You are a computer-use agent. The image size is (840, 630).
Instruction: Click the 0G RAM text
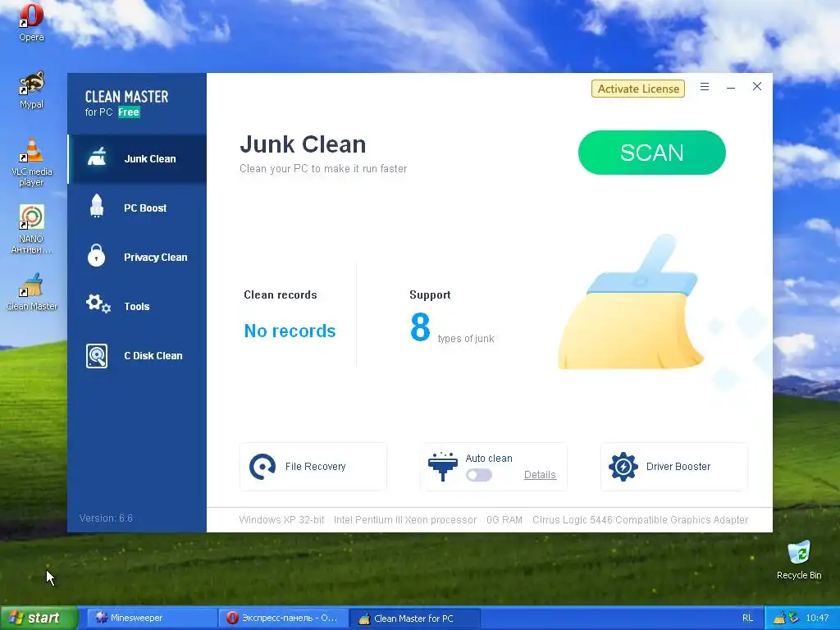[x=504, y=519]
